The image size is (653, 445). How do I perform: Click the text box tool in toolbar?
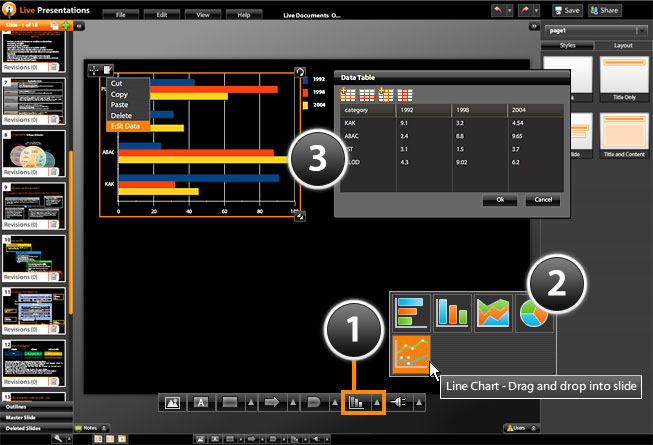click(201, 402)
